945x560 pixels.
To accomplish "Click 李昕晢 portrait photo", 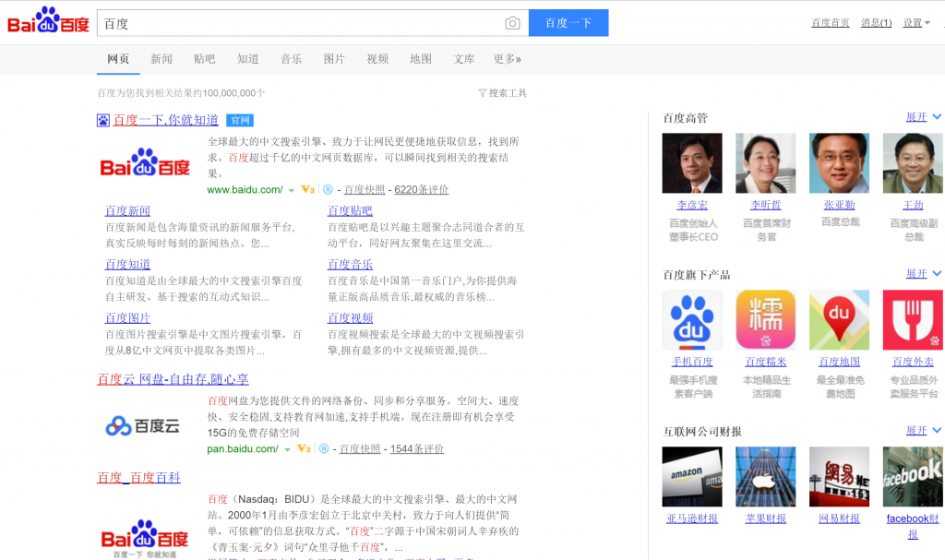I will point(765,163).
